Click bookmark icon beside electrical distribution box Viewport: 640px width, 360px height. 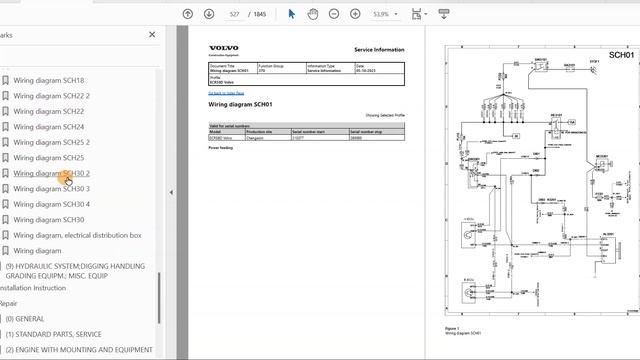coord(6,235)
